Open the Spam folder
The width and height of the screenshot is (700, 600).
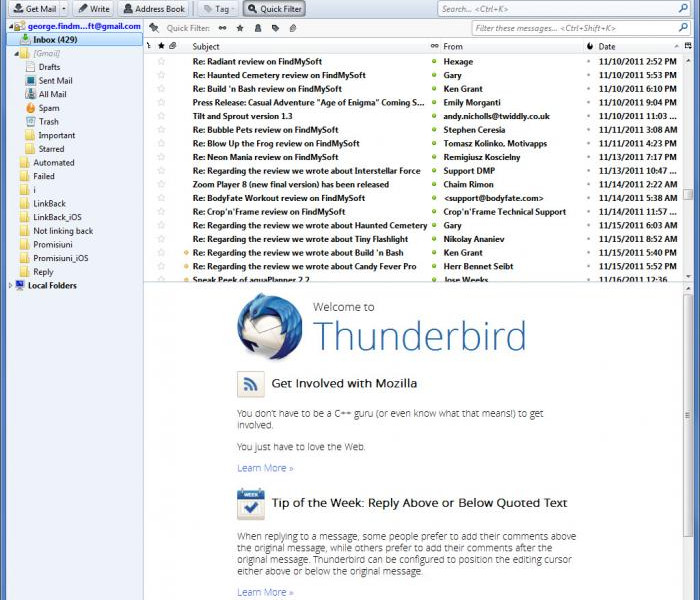click(x=49, y=108)
